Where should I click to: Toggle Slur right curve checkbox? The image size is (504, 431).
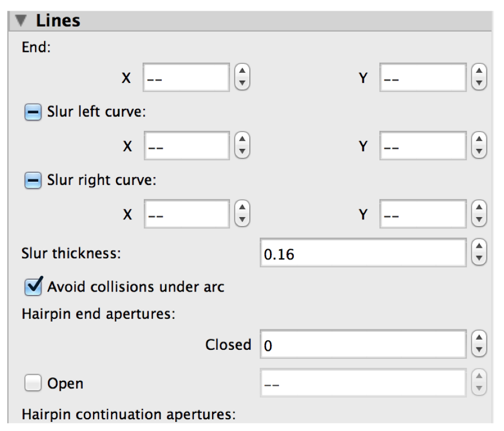click(x=33, y=182)
